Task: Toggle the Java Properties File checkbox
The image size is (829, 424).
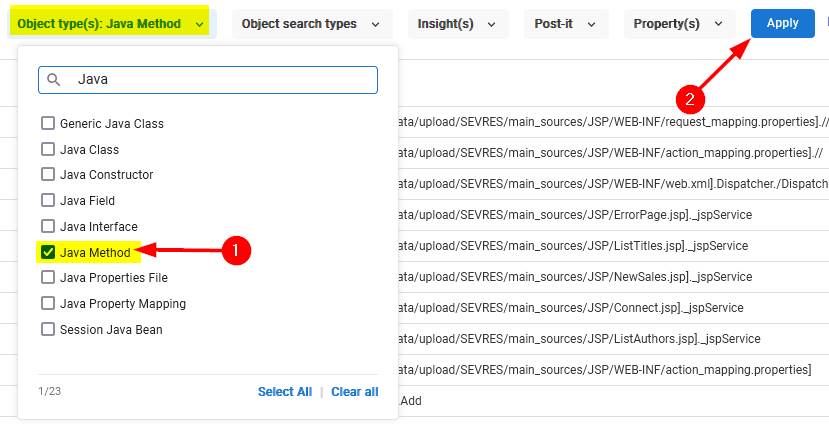Action: (x=48, y=278)
